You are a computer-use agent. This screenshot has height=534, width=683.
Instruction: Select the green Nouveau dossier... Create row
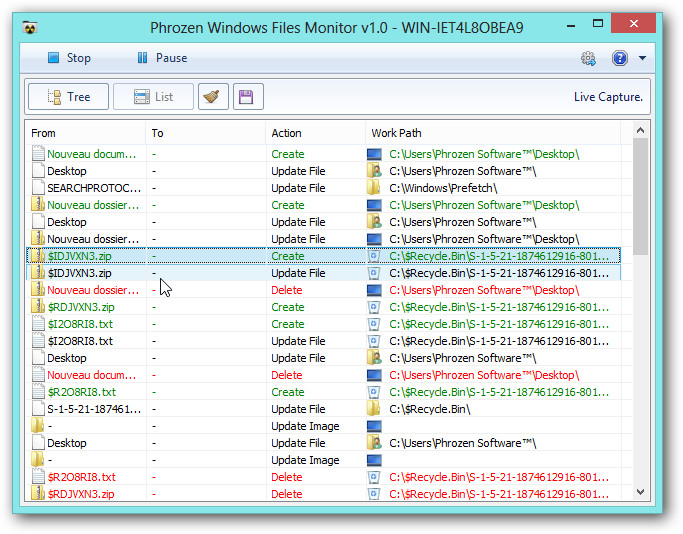point(323,205)
